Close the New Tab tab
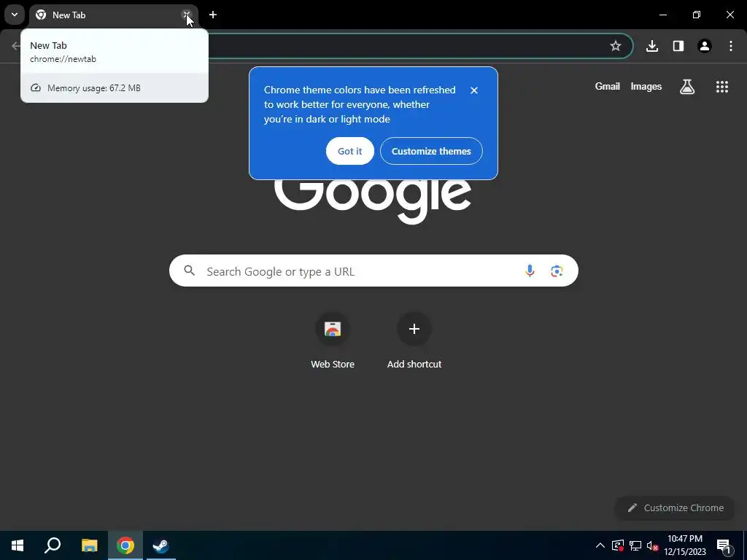The image size is (747, 560). click(x=187, y=15)
